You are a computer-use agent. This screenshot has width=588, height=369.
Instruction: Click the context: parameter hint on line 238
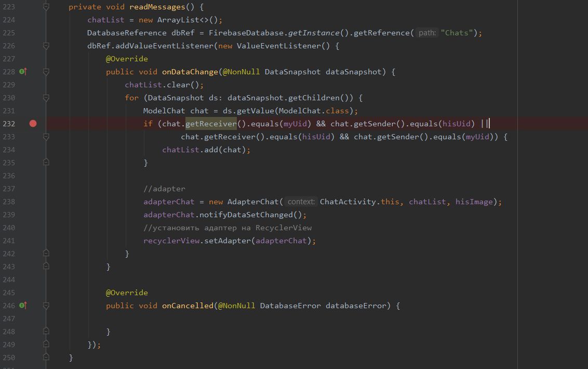[301, 202]
